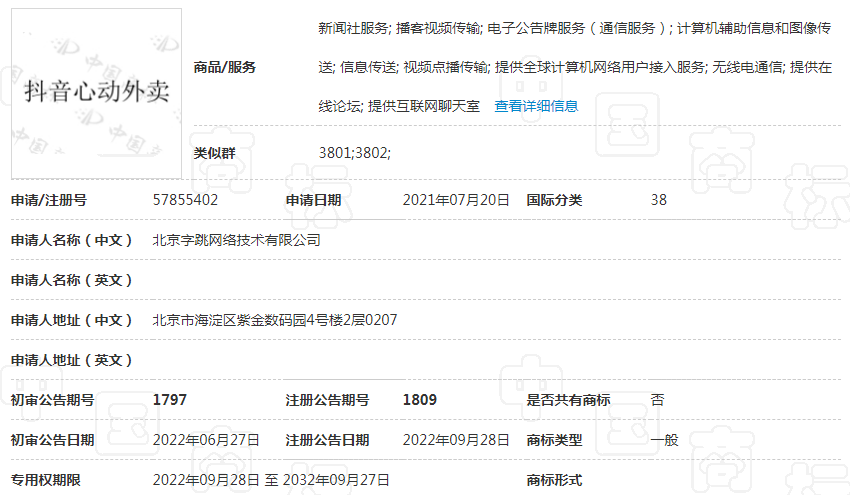The height and width of the screenshot is (495, 850).
Task: Click the 类似群 label
Action: click(x=215, y=153)
